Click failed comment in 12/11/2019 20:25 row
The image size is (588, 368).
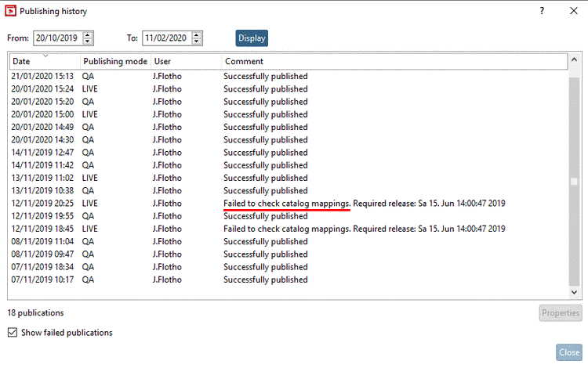pos(364,204)
